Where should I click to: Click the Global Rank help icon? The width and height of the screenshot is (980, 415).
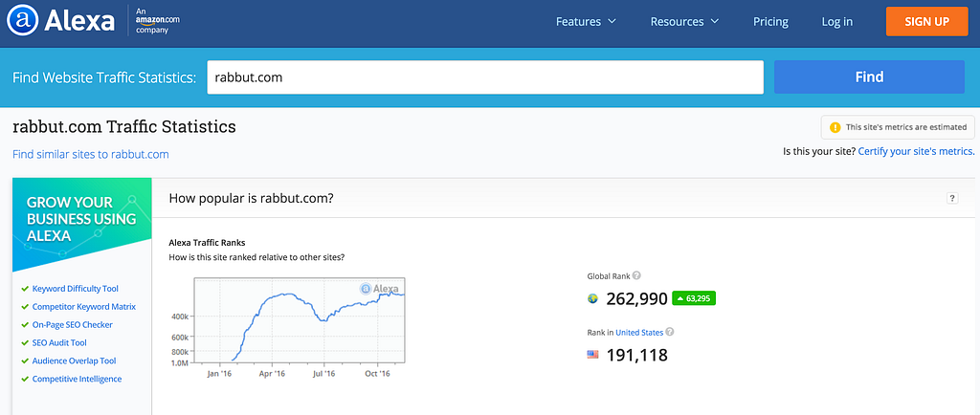[x=636, y=275]
